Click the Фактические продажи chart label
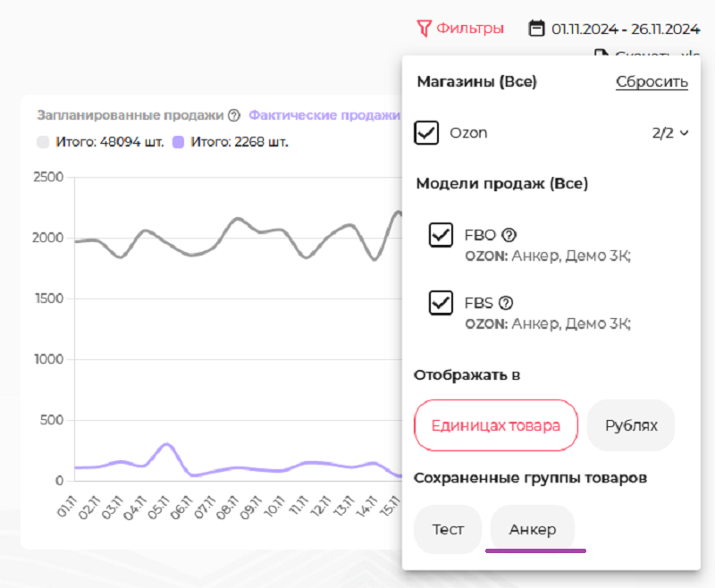 [x=324, y=115]
